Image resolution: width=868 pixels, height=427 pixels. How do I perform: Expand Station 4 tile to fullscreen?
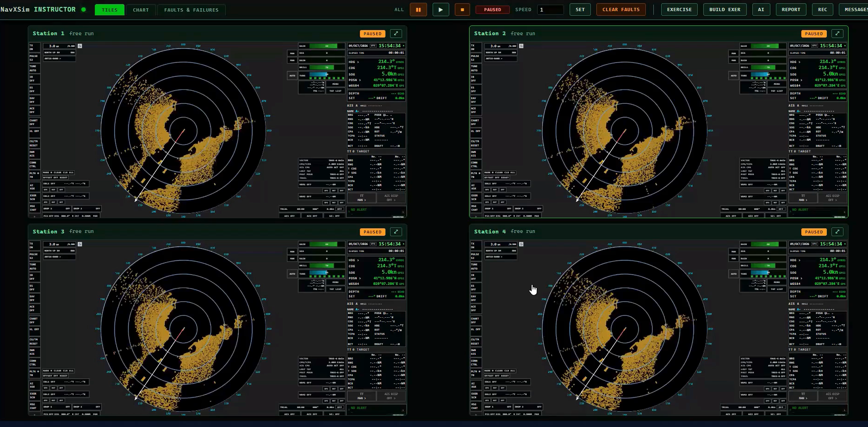(x=837, y=232)
